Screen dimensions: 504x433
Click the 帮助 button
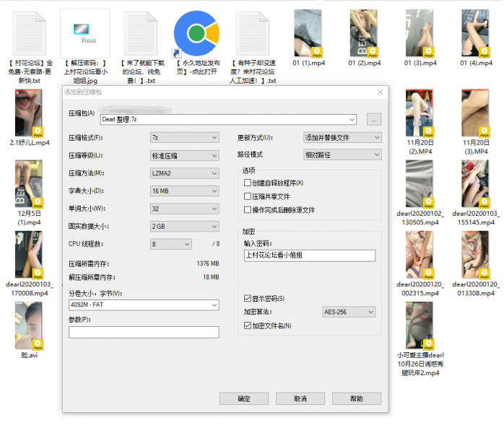pyautogui.click(x=357, y=398)
